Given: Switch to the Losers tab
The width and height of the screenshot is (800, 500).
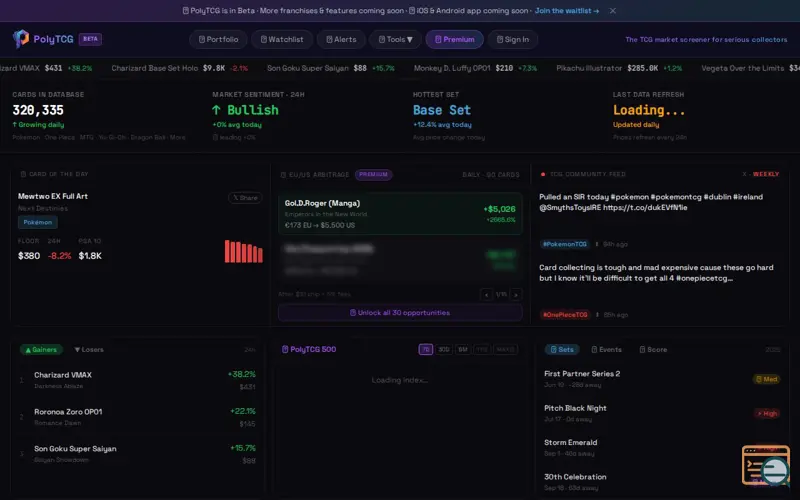Looking at the screenshot, I should [89, 349].
